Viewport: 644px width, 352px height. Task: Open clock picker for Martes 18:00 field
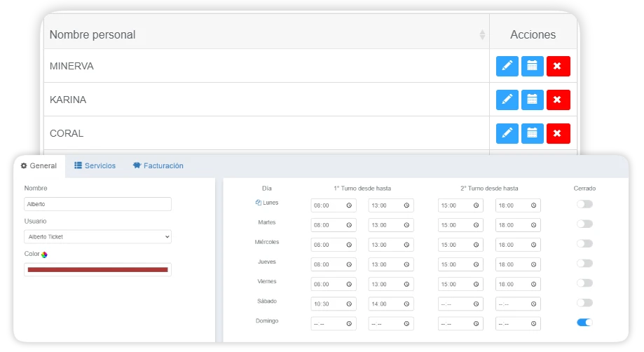point(533,225)
